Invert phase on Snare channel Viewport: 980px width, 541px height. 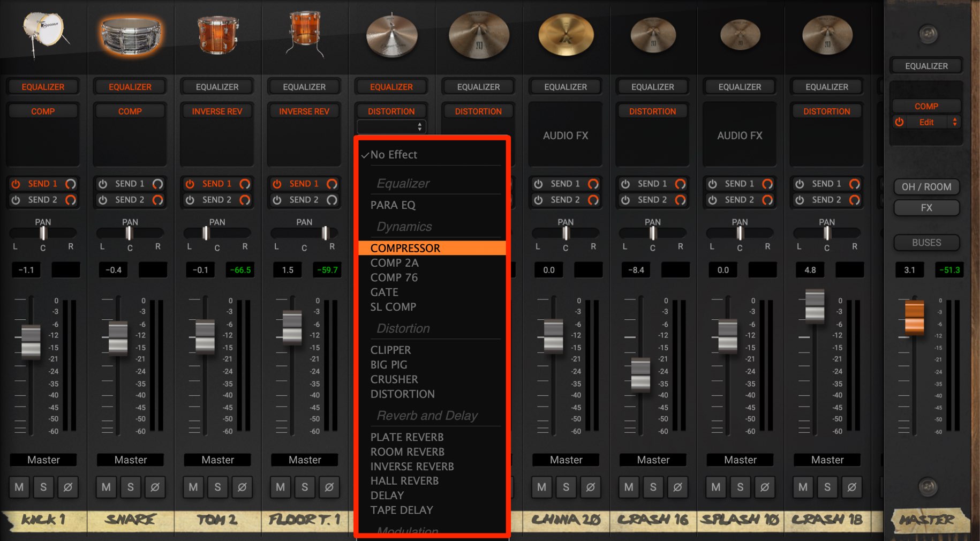[x=155, y=487]
